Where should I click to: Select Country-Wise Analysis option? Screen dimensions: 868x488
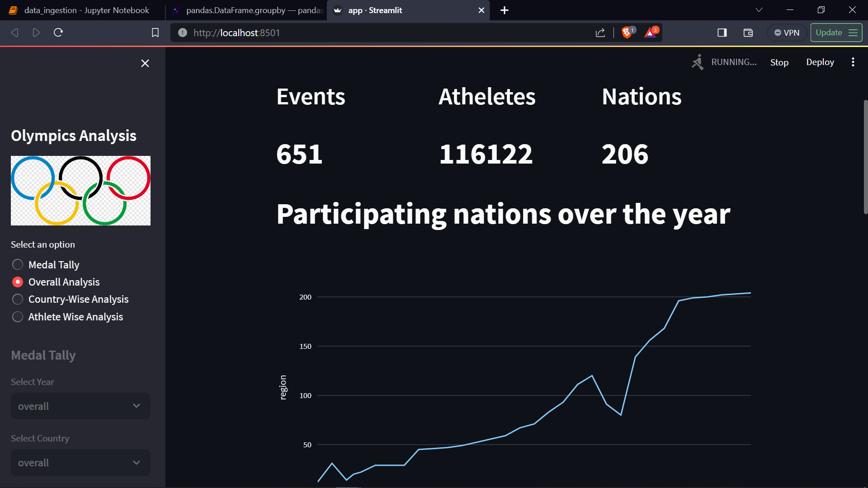[x=18, y=299]
